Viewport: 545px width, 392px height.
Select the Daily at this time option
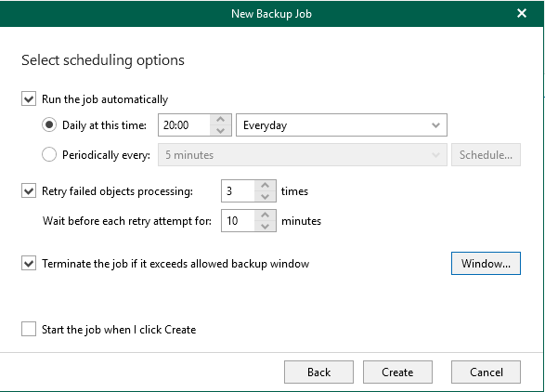(49, 124)
